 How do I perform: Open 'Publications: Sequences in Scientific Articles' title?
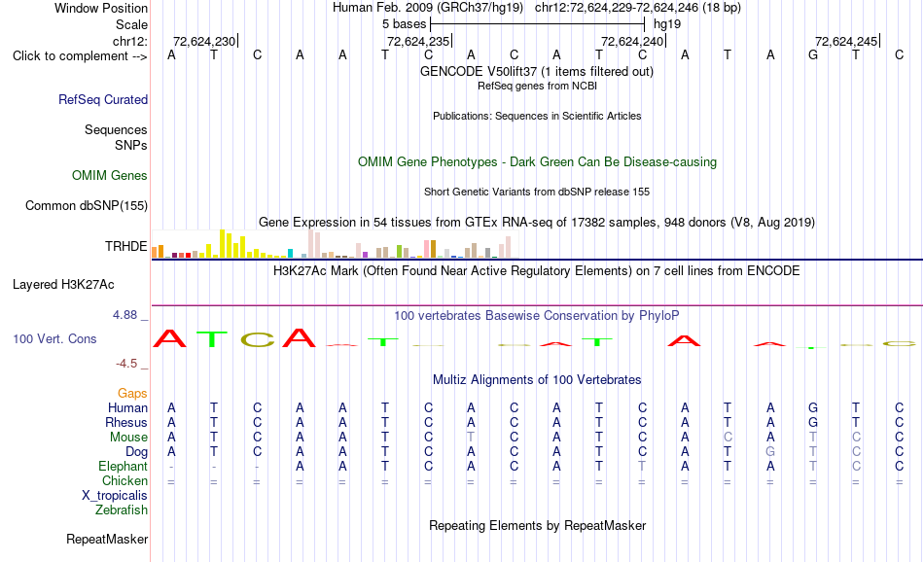(x=537, y=116)
